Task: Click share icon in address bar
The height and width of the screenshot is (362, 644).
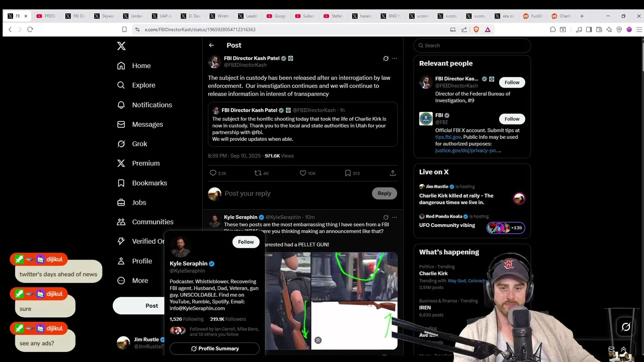Action: (x=464, y=30)
